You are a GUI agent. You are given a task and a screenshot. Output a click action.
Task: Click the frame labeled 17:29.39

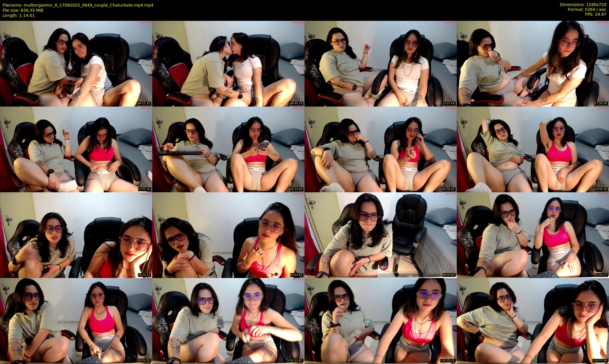pyautogui.click(x=533, y=63)
